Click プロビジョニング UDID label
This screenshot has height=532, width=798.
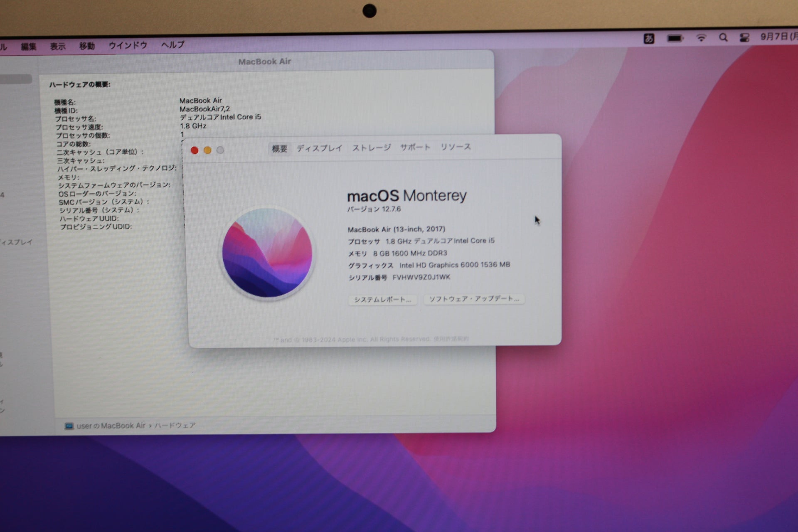coord(96,227)
